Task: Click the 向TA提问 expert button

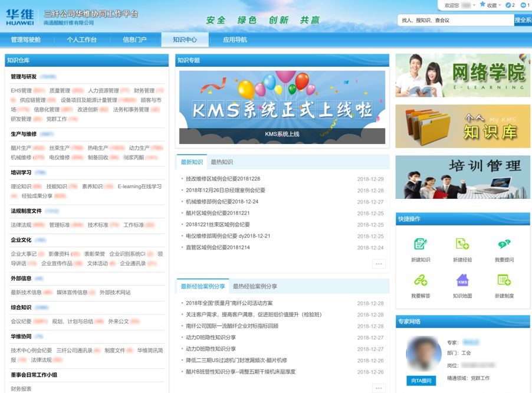Action: 422,380
